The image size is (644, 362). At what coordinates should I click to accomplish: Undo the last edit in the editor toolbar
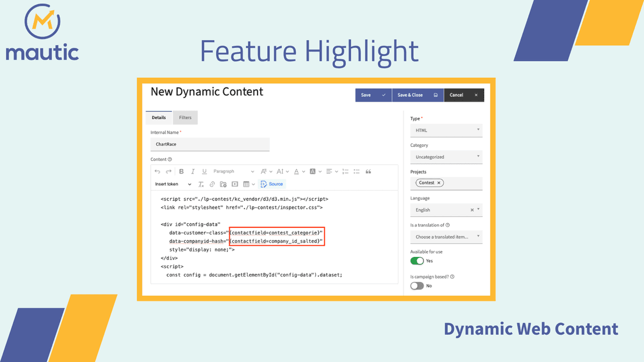coord(157,172)
